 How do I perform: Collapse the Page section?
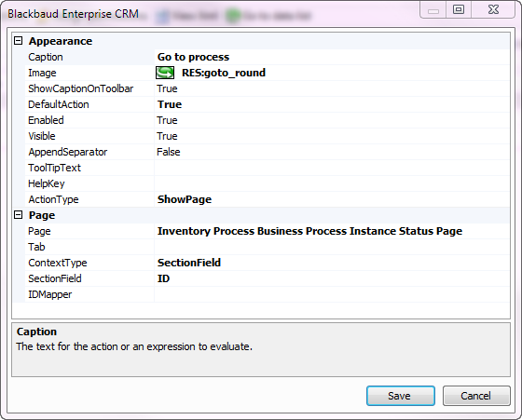tap(19, 215)
